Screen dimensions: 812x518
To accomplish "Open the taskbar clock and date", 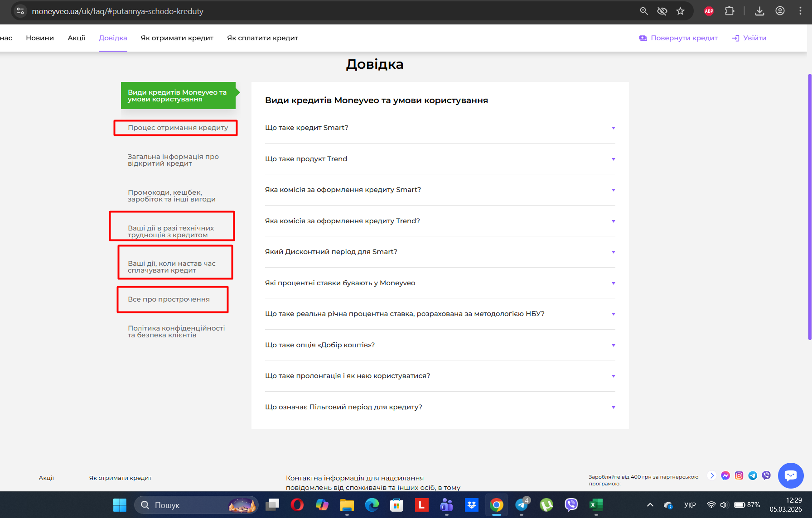I will [x=786, y=505].
